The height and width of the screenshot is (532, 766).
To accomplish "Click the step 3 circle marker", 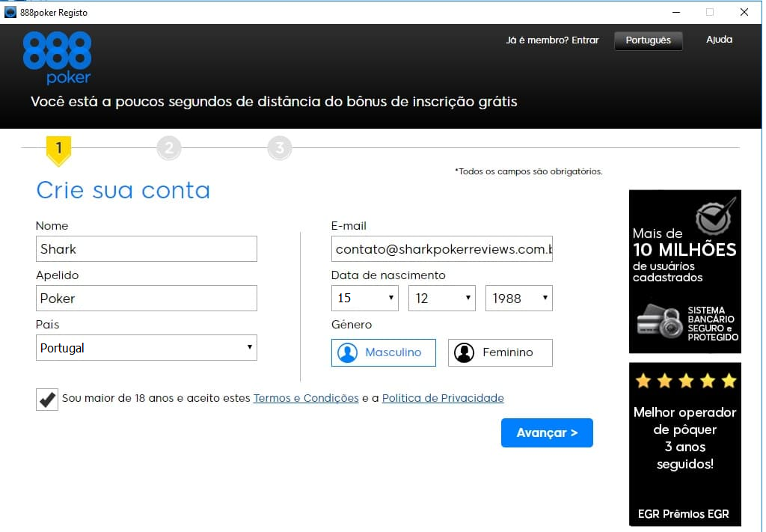I will 280,147.
